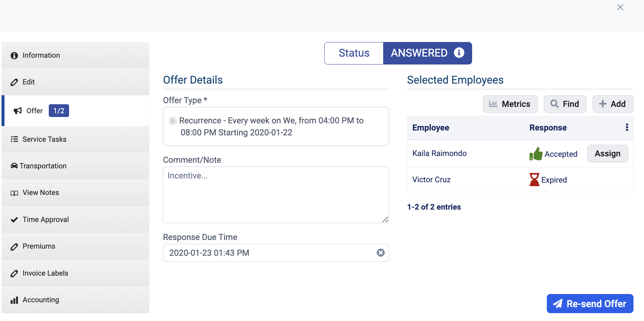Assign the shift to Kaila Raimondo

pyautogui.click(x=607, y=154)
